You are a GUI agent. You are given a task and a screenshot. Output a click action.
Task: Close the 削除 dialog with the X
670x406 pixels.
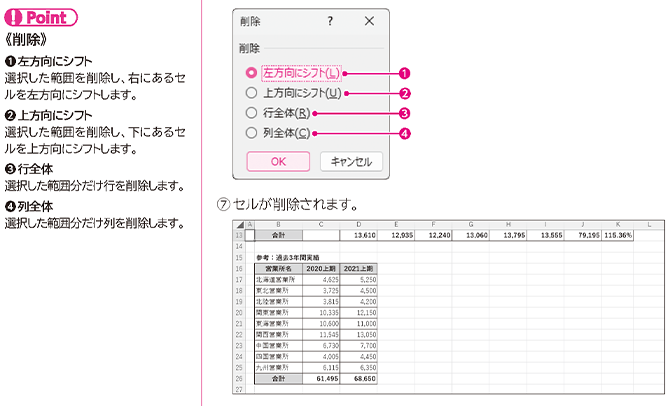click(369, 20)
